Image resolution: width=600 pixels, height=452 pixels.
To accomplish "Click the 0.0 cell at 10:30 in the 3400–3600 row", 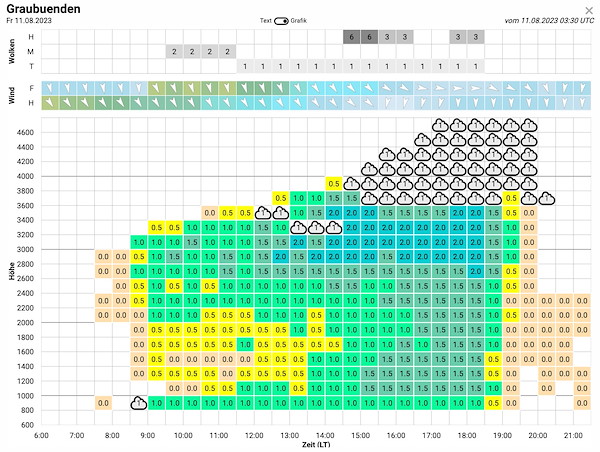I will (x=210, y=213).
